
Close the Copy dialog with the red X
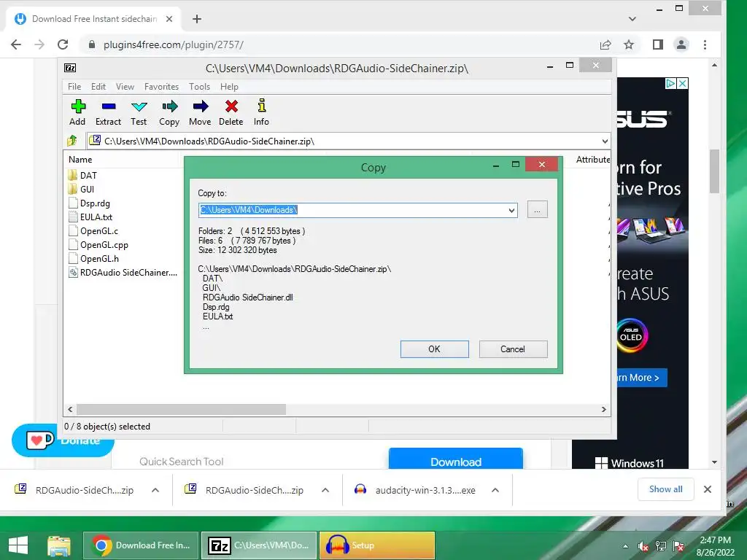coord(542,164)
